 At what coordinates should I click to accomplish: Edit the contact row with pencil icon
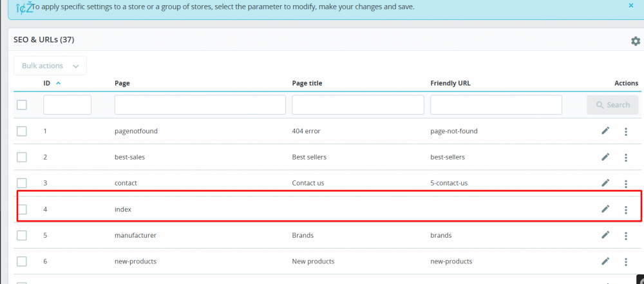coord(605,183)
